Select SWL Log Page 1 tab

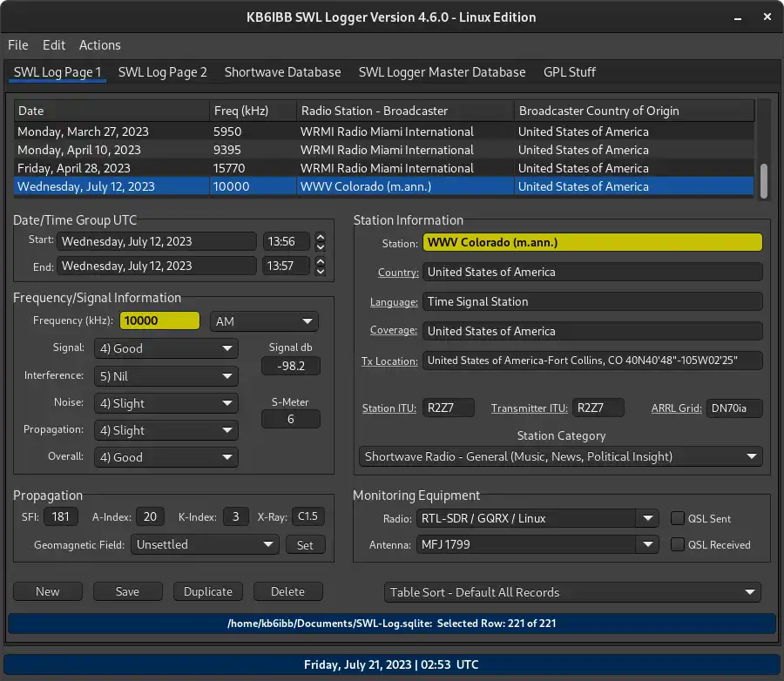(57, 72)
